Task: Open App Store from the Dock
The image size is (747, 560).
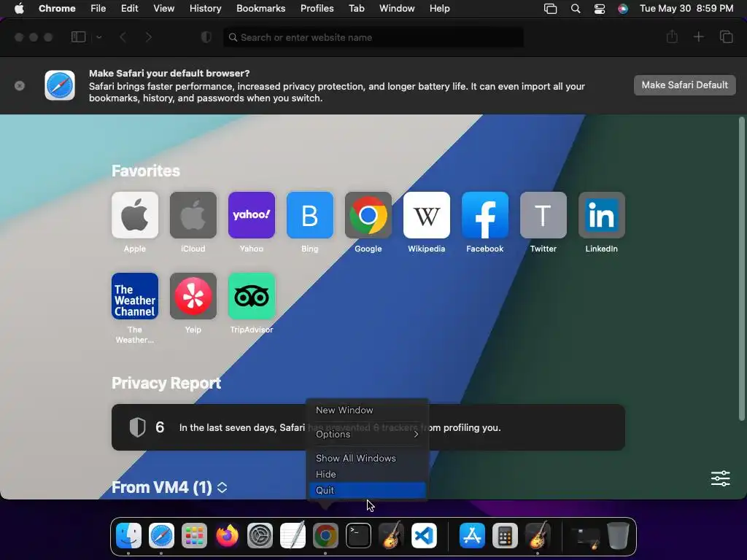Action: coord(472,536)
